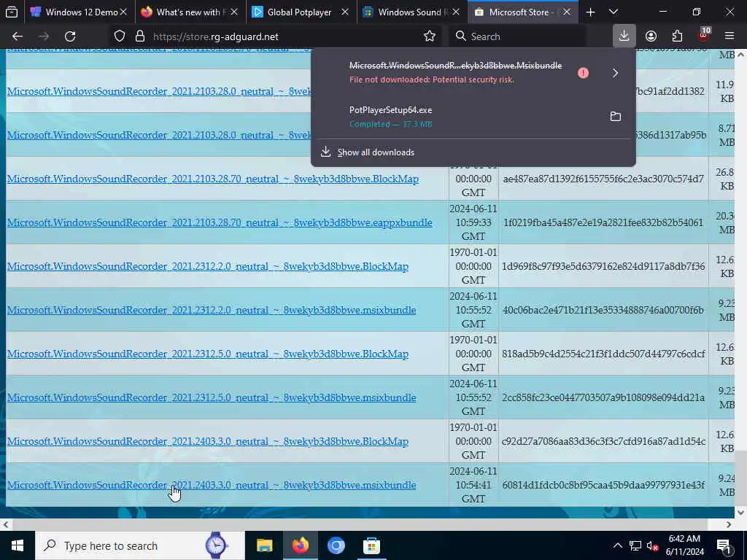Open the Firefox account icon

[x=651, y=36]
